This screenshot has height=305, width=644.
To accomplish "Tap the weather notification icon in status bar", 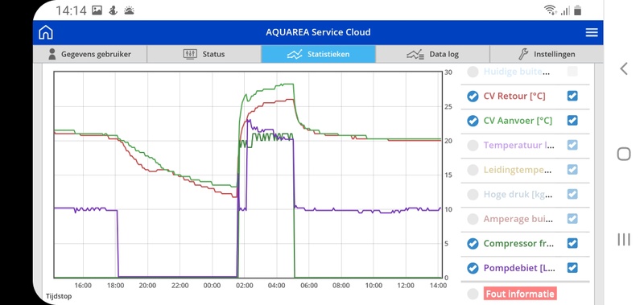I will [129, 10].
